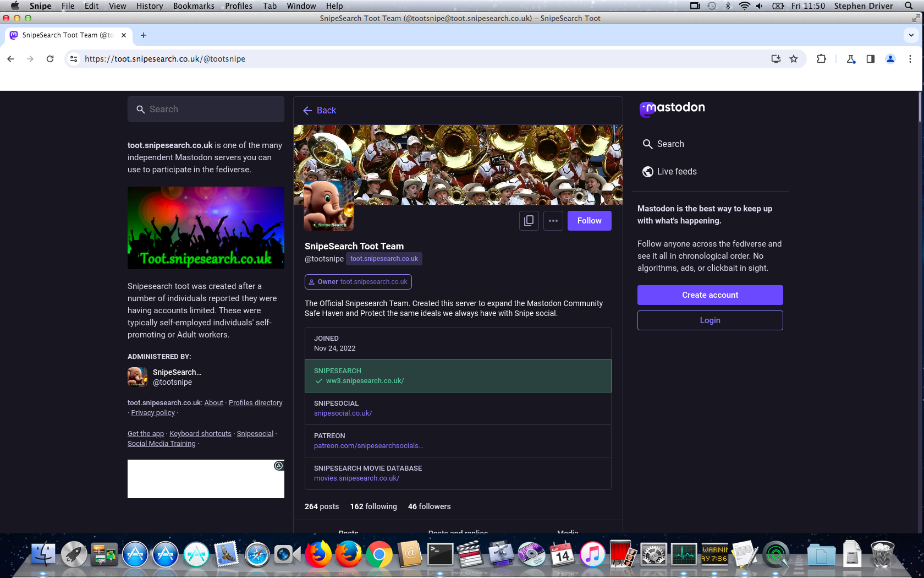924x578 pixels.
Task: Click the Back link above the profile
Action: [x=320, y=110]
